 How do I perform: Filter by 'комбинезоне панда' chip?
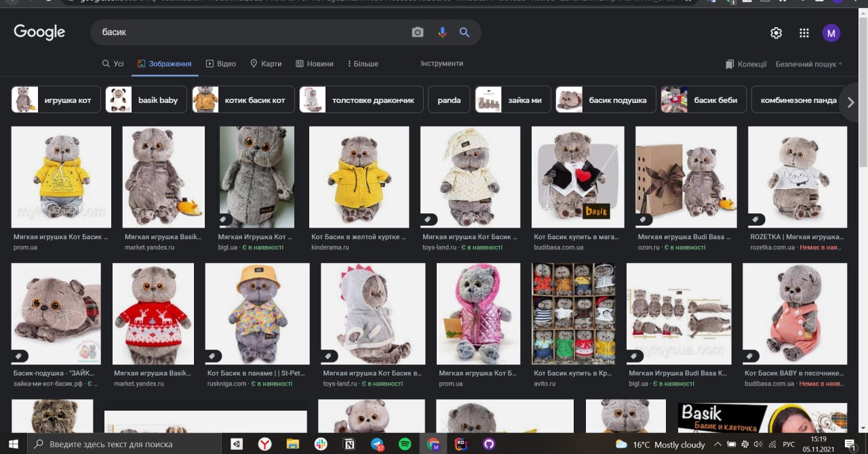799,100
